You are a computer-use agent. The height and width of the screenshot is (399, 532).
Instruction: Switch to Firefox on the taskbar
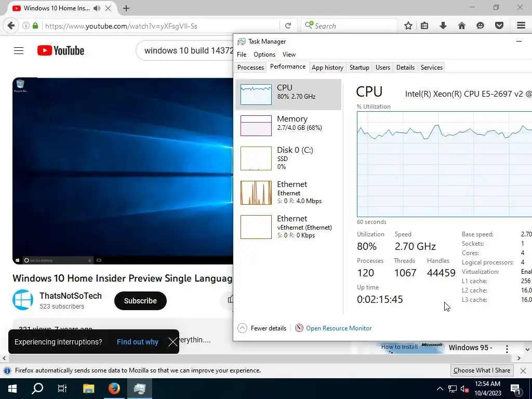pyautogui.click(x=114, y=389)
